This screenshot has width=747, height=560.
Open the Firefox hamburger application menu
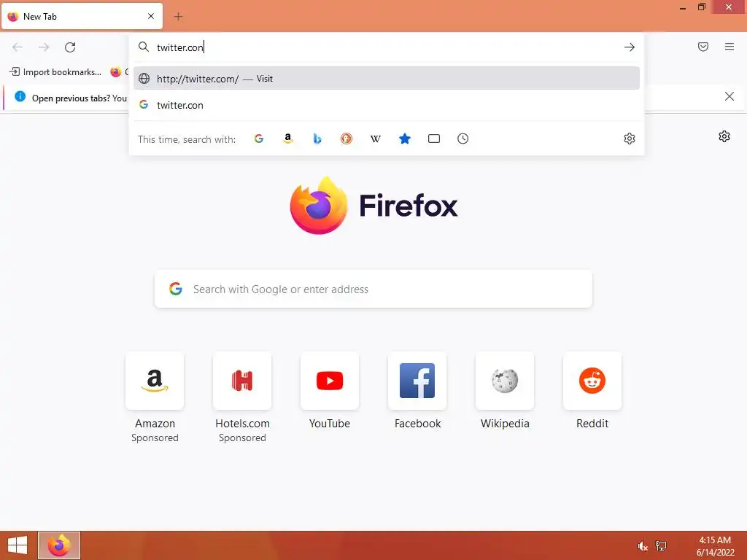(x=729, y=47)
